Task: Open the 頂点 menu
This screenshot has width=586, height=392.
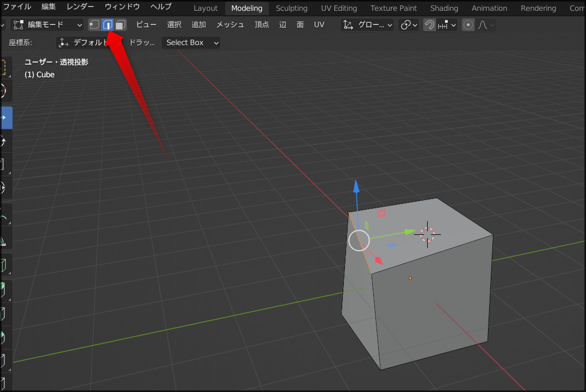Action: [x=262, y=24]
